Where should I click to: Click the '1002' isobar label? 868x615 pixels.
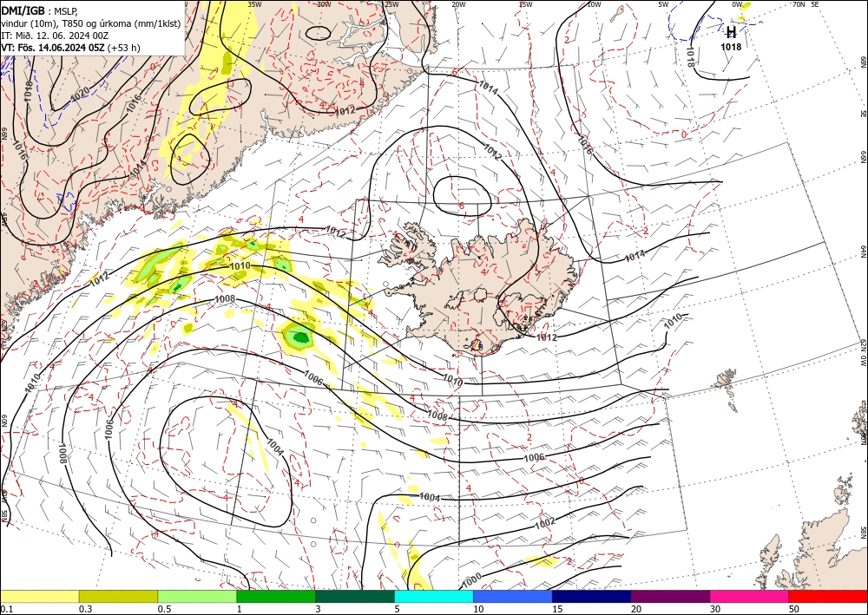(545, 523)
